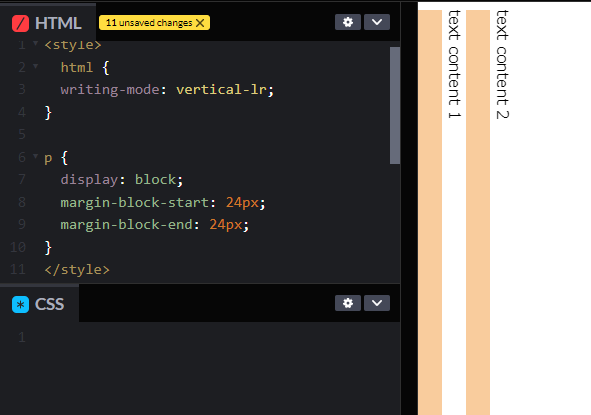Collapse the style tag fold arrow
This screenshot has height=415, width=591.
35,44
